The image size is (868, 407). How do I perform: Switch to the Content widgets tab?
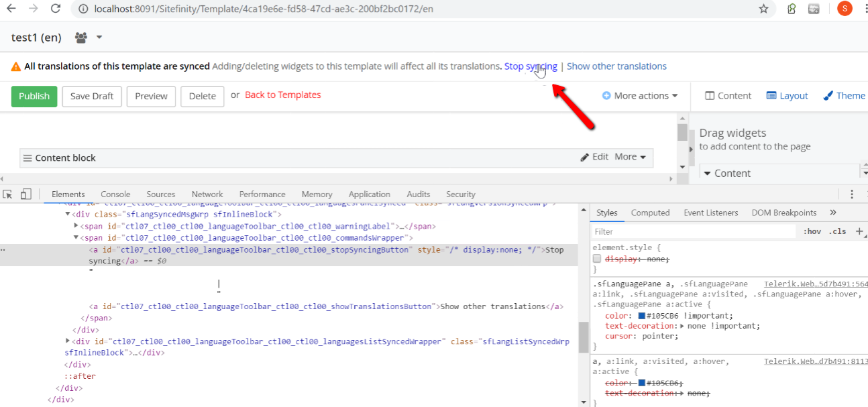(728, 96)
